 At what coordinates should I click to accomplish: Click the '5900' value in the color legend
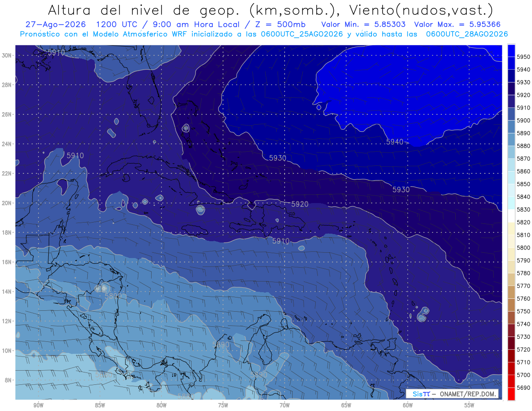click(523, 120)
